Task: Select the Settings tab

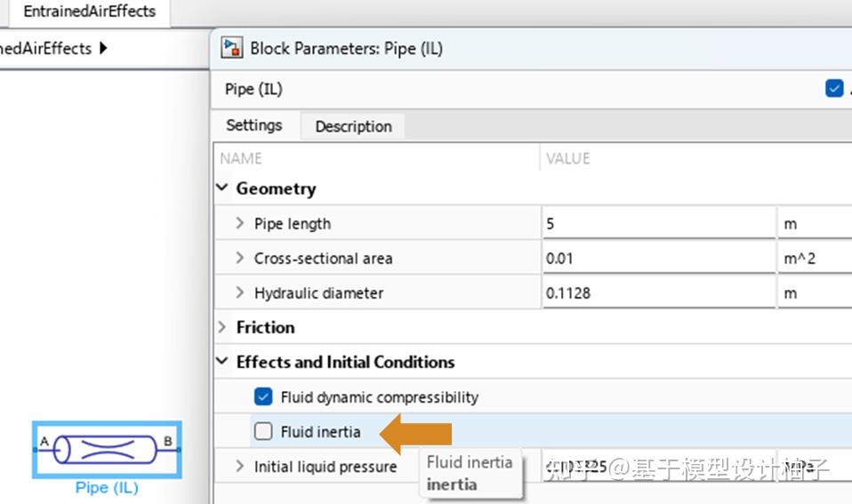Action: 254,125
